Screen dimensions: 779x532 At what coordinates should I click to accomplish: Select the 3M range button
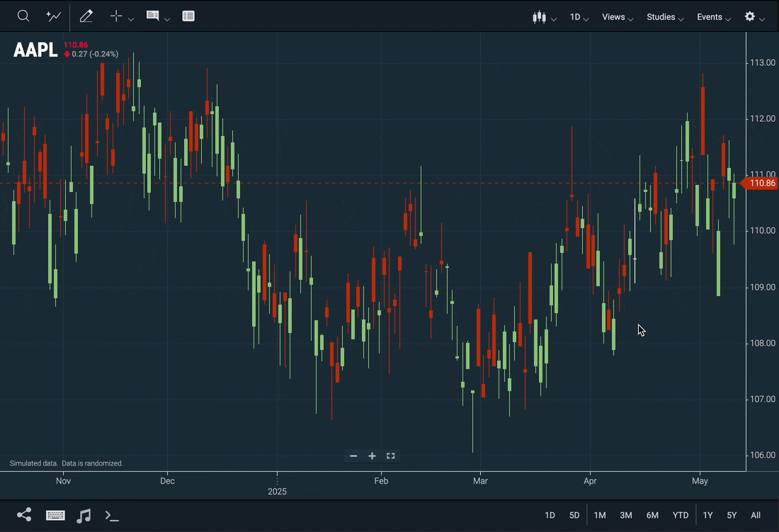click(626, 515)
